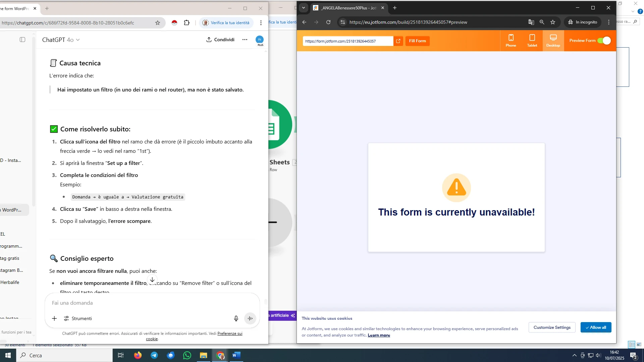Accept cookies by clicking Allow all

595,327
